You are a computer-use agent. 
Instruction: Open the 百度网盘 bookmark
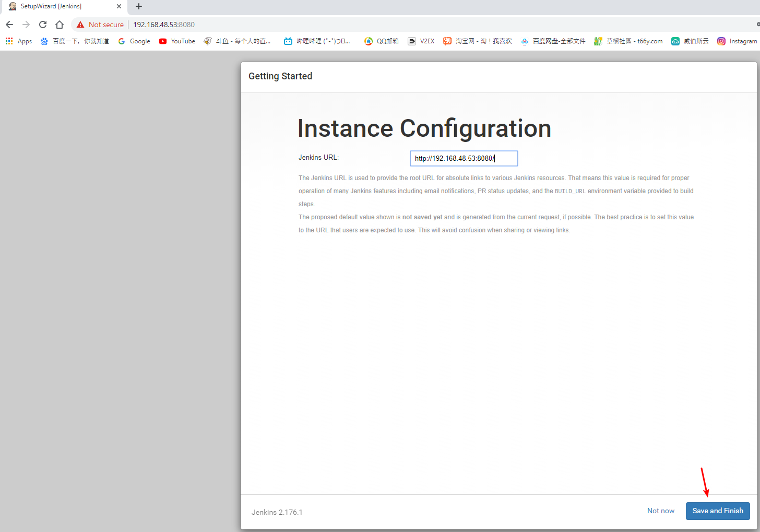click(553, 41)
